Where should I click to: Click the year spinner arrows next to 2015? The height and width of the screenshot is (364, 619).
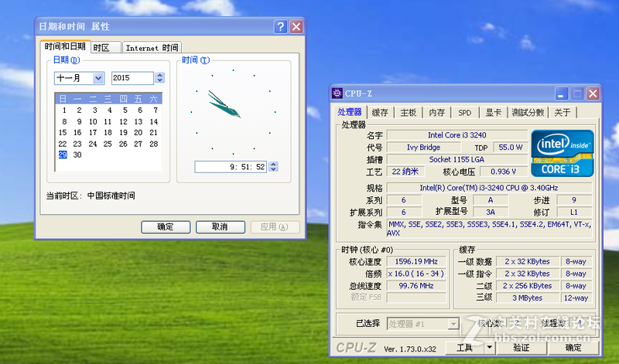[x=159, y=78]
